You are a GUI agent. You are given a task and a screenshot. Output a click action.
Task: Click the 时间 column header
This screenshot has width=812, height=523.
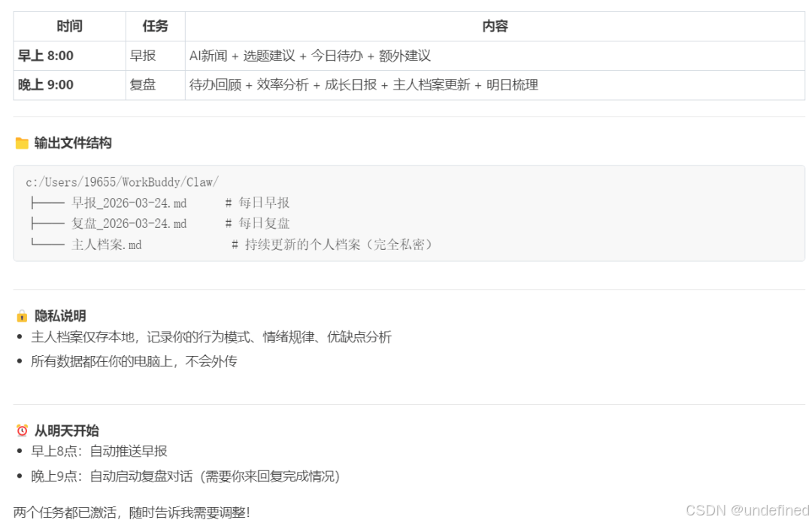[x=69, y=26]
